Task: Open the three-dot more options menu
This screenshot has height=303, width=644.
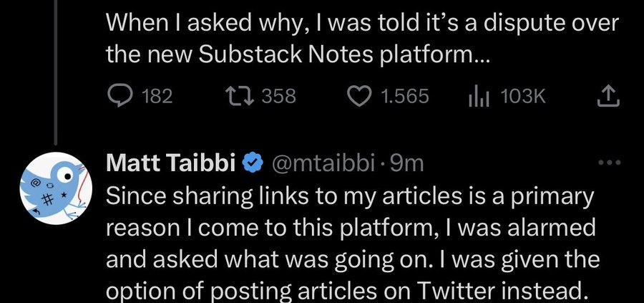Action: pyautogui.click(x=610, y=163)
